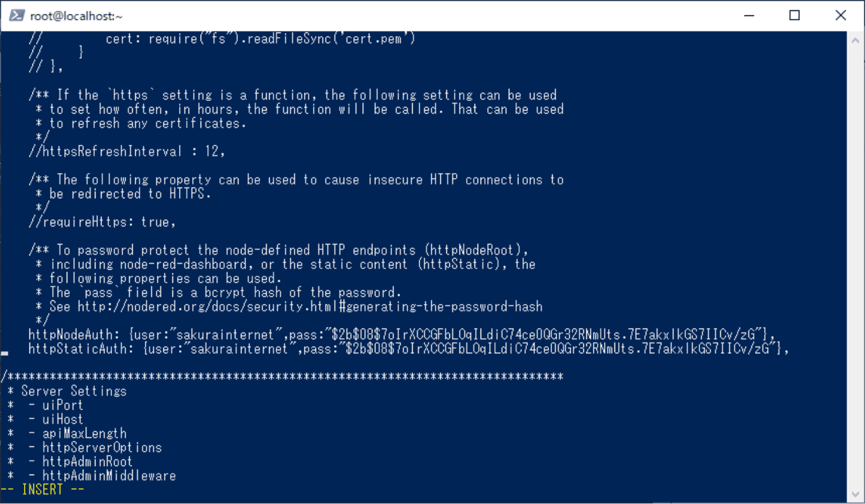Viewport: 865px width, 504px height.
Task: Maximize the terminal window
Action: click(794, 16)
